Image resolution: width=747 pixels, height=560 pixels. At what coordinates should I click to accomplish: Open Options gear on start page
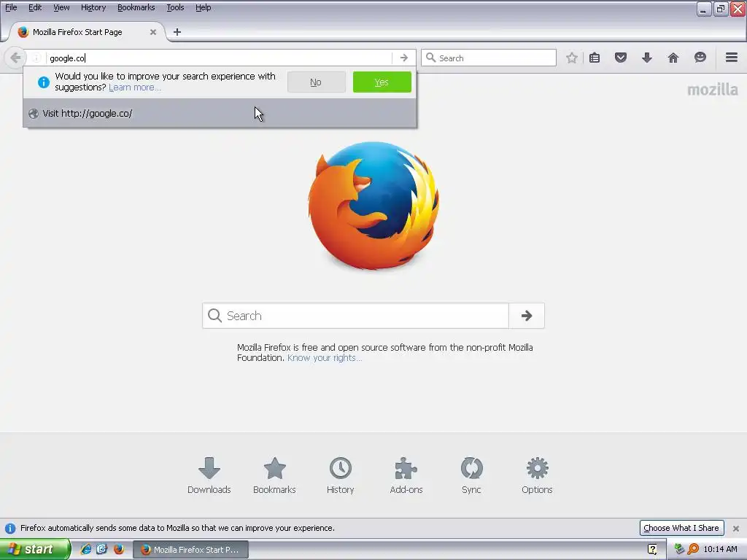click(537, 475)
